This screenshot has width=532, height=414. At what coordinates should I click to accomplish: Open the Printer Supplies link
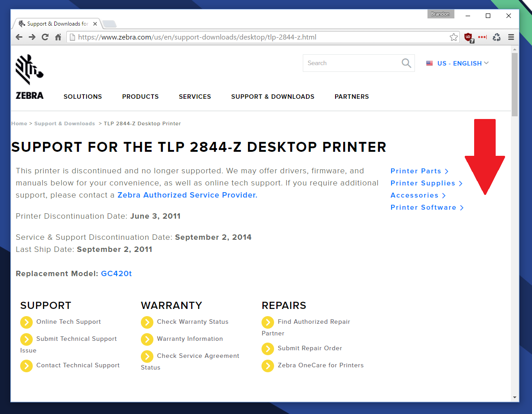click(427, 183)
